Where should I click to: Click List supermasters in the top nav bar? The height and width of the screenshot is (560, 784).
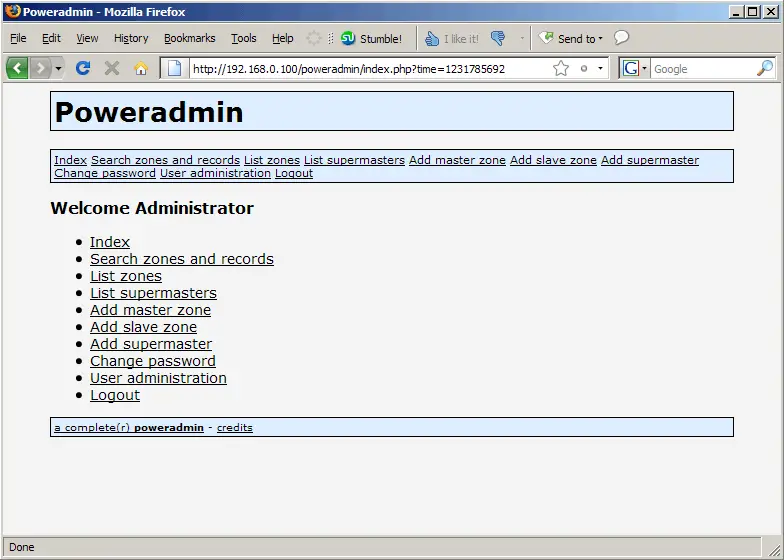(354, 160)
